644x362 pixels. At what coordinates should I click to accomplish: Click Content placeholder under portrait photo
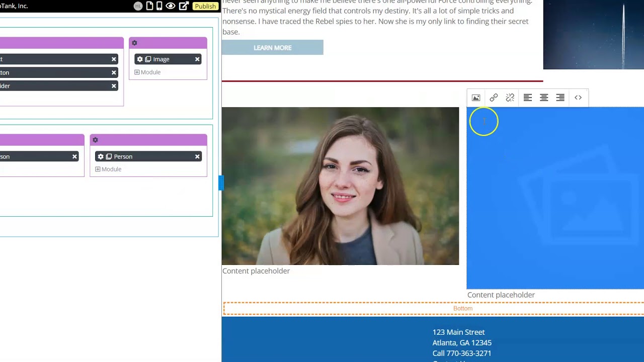(256, 271)
